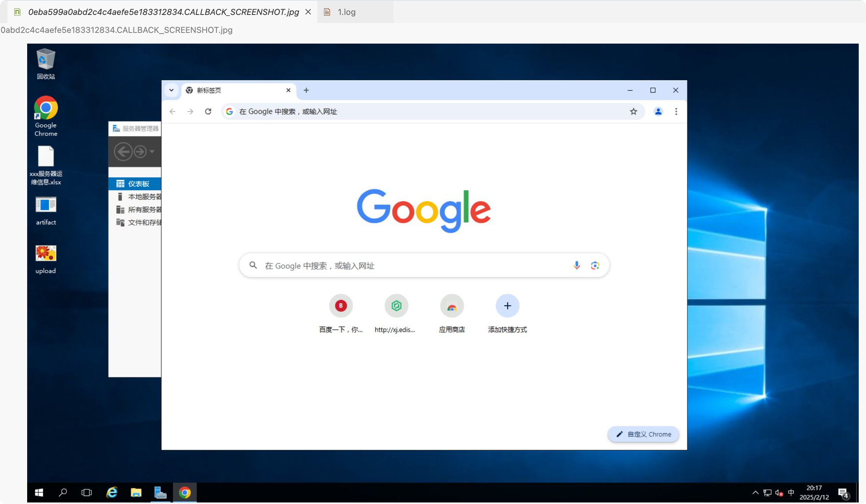The height and width of the screenshot is (504, 866).
Task: Open the http://xj.edis... shortcut tile
Action: pos(396,314)
